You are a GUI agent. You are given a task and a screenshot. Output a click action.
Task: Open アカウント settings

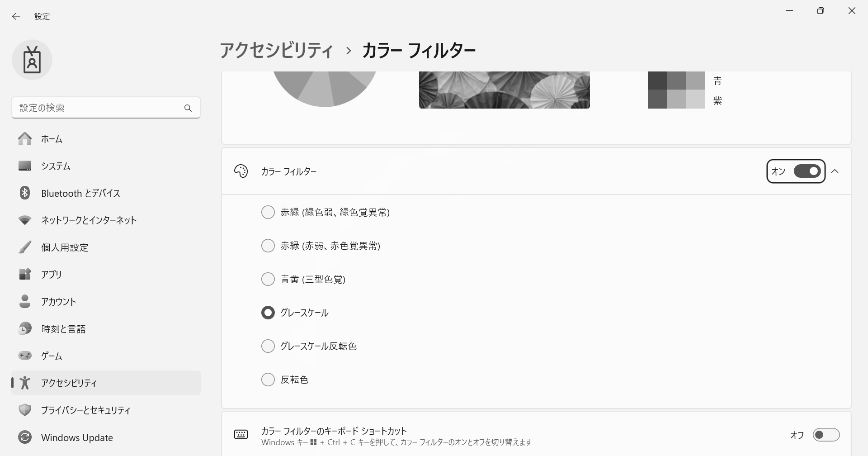[x=58, y=301]
